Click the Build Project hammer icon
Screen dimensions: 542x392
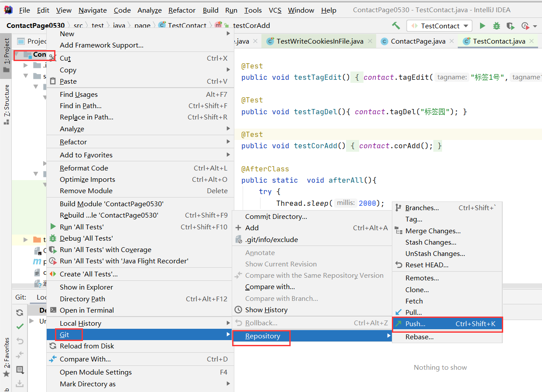[396, 26]
